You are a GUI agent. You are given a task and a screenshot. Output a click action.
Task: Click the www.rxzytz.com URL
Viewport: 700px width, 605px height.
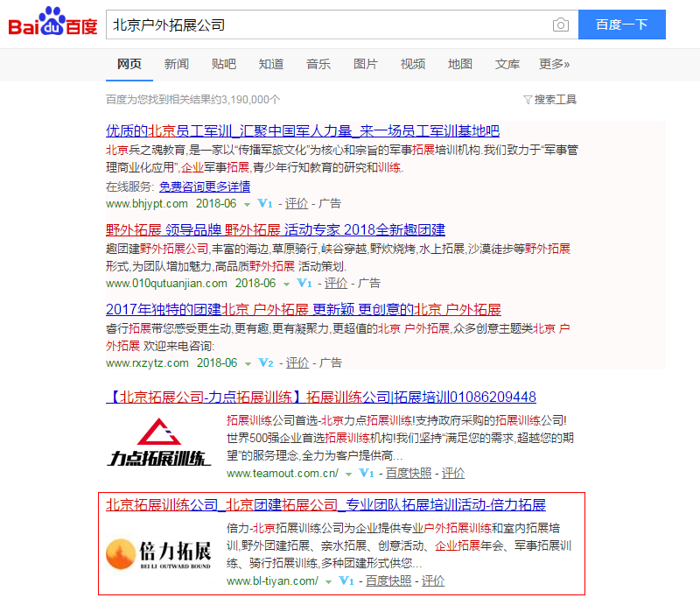pos(147,362)
